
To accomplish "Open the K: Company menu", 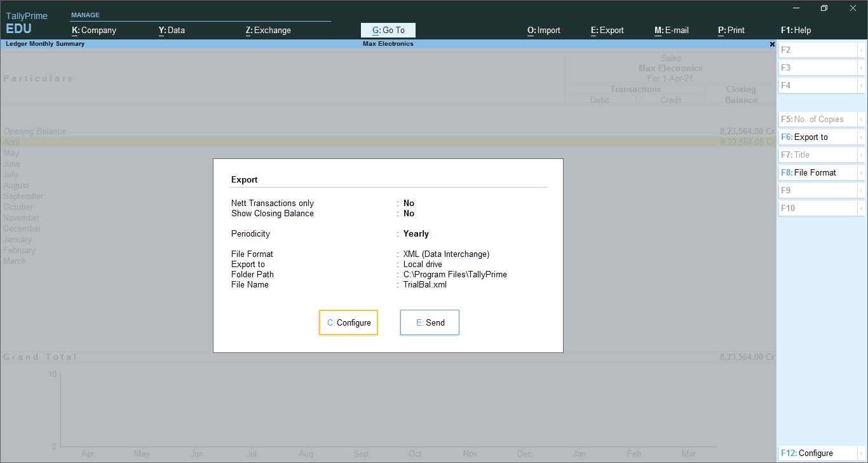I will 94,30.
